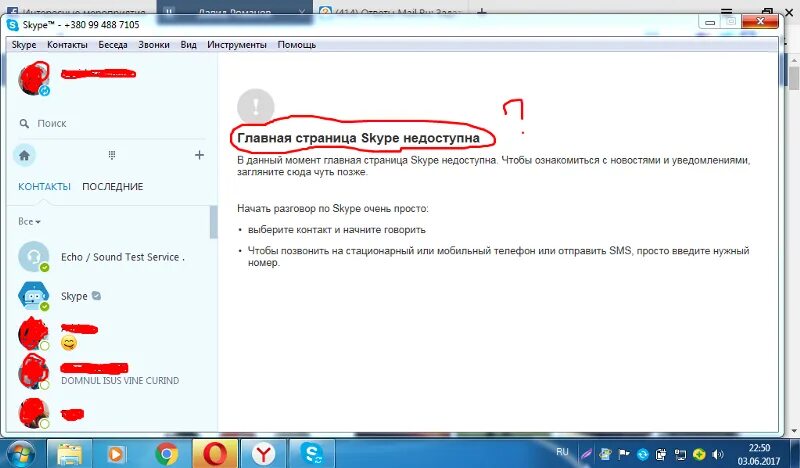Viewport: 800px width, 468px height.
Task: Click the Главная страница Skype недоступна heading
Action: (358, 138)
